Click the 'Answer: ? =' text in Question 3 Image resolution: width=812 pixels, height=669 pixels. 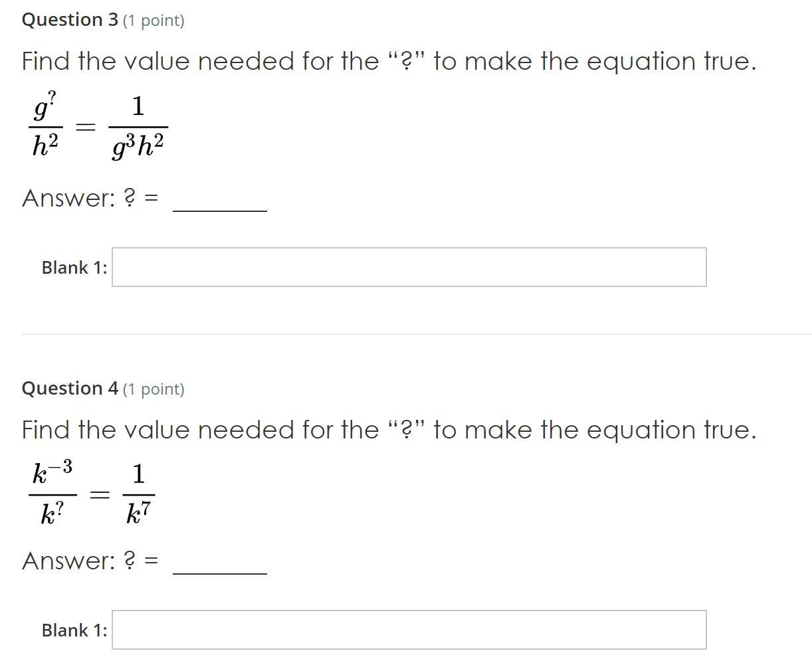pyautogui.click(x=90, y=198)
